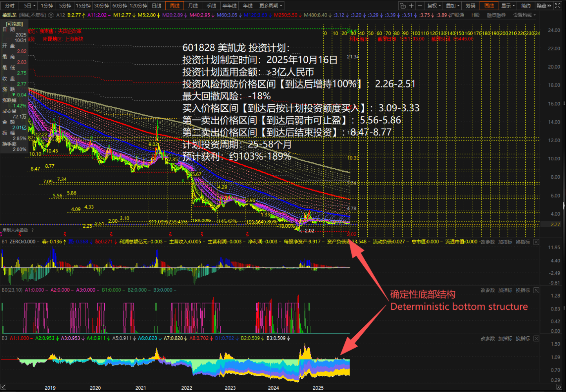Click 加指标 in the B3 indicator panel
The image size is (566, 392).
click(x=505, y=338)
